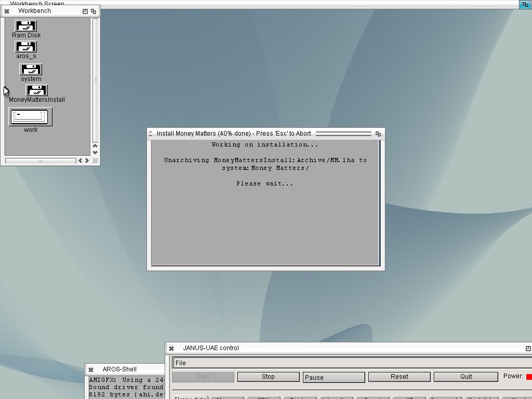
Task: Select the MoneyMattersInstall disk icon
Action: click(x=37, y=90)
